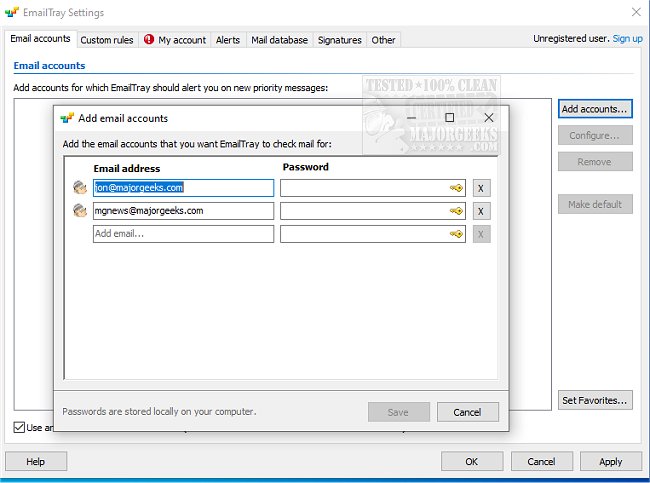Viewport: 650px width, 483px height.
Task: Open Set Favorites... button
Action: 595,400
